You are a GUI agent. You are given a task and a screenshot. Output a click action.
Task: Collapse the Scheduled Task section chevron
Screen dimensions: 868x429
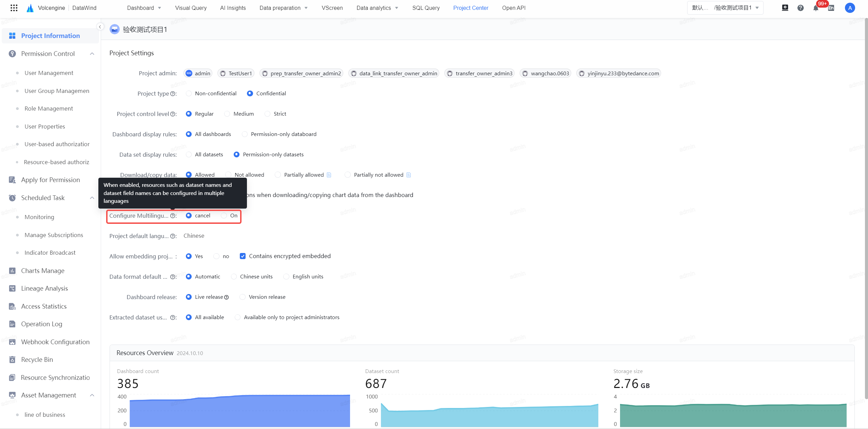click(x=92, y=198)
